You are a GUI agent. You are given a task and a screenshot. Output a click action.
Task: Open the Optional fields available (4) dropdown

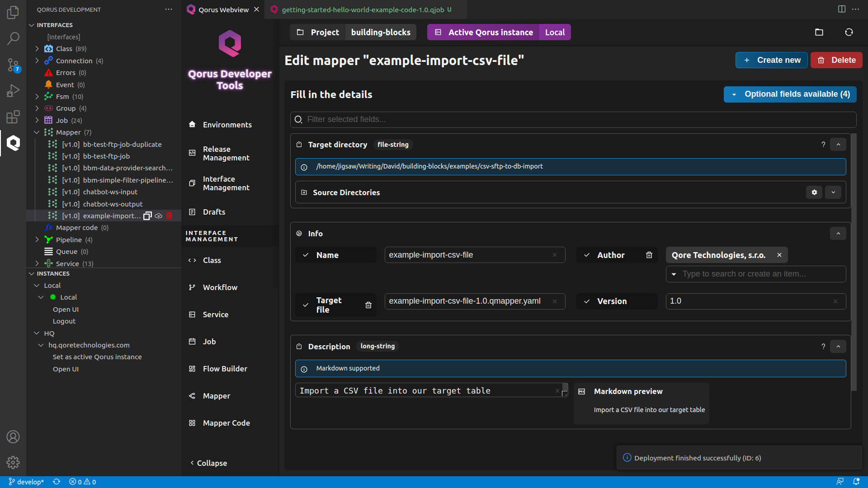click(x=790, y=94)
